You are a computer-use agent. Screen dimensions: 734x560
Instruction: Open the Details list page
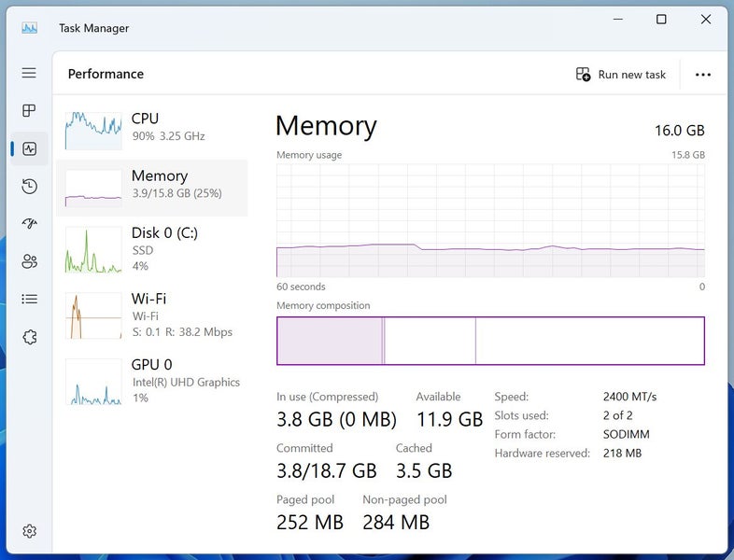point(29,300)
